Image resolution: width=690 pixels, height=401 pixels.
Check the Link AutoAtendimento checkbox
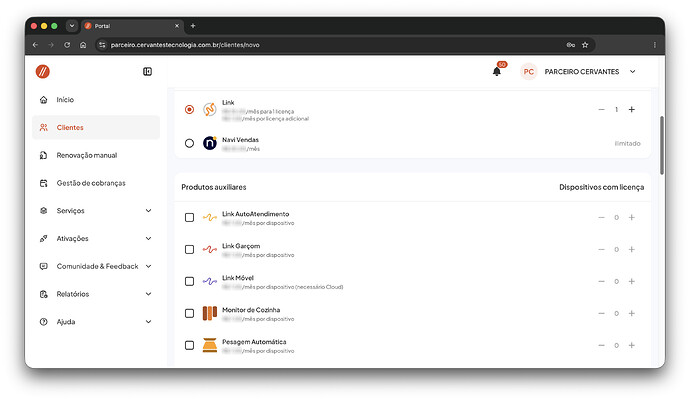click(x=189, y=217)
